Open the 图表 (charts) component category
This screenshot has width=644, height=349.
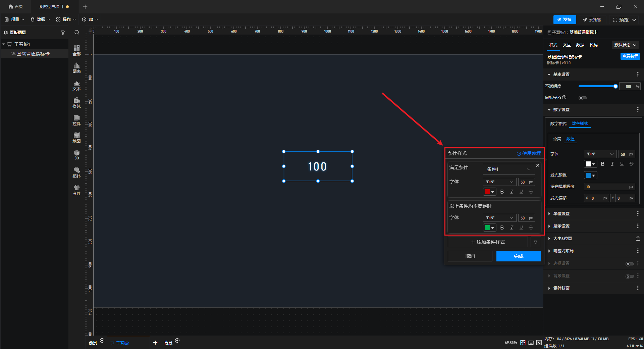pos(76,67)
